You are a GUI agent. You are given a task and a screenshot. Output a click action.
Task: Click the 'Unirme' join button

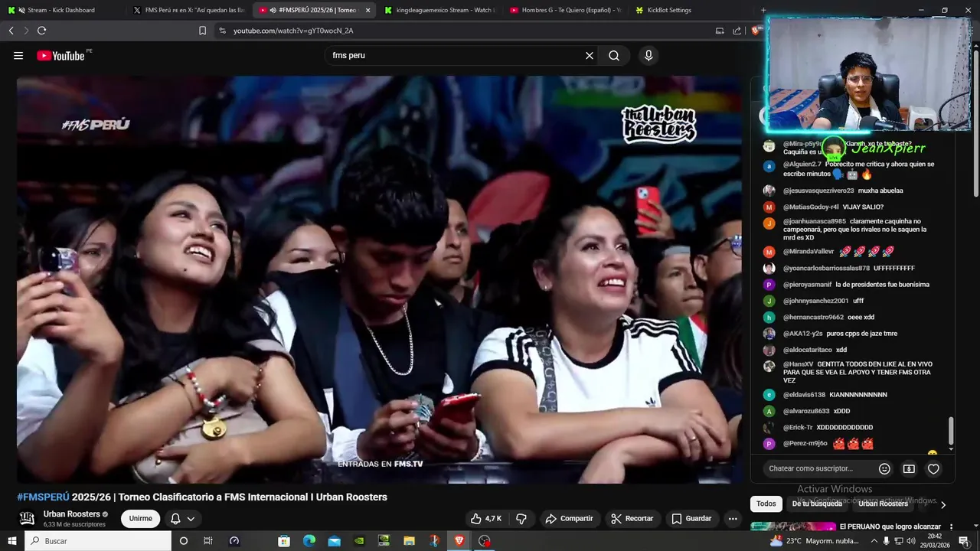coord(141,519)
